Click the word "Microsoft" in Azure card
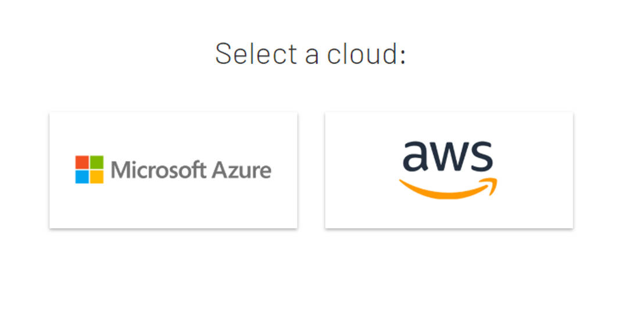Image resolution: width=644 pixels, height=317 pixels. pos(158,170)
